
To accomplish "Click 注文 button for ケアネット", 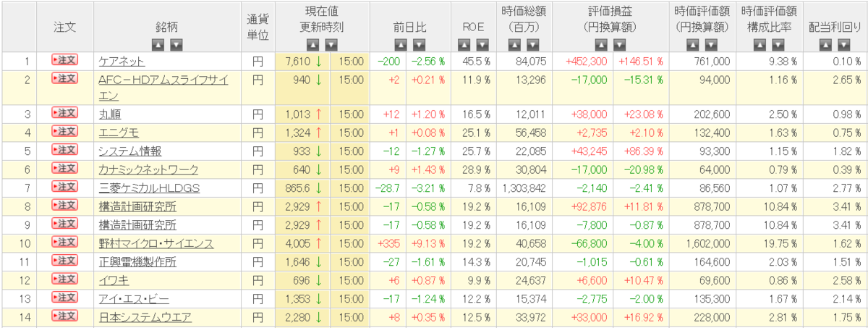I will (x=64, y=61).
